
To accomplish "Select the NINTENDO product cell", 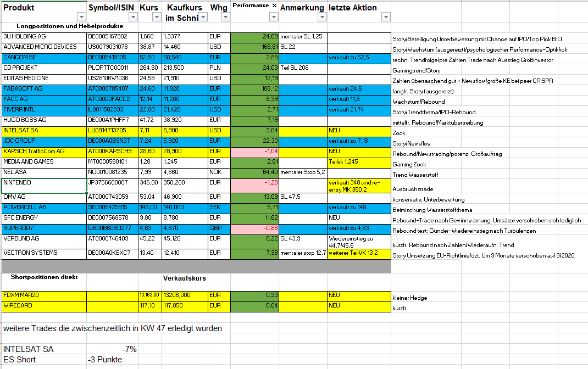I will [44, 186].
